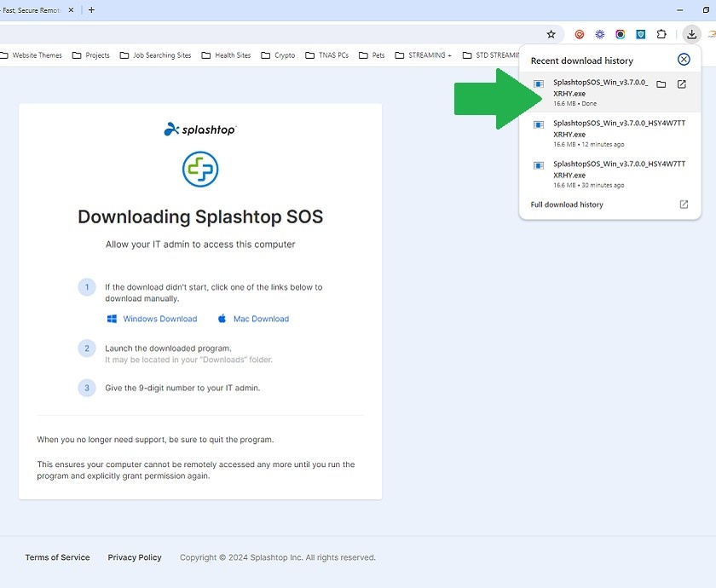
Task: Open the TNAS PCs bookmark folder
Action: point(327,55)
